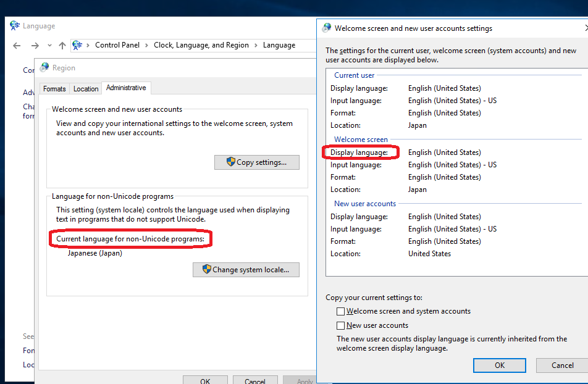
Task: Expand chevron after Clock, Language, and Region
Action: (256, 45)
